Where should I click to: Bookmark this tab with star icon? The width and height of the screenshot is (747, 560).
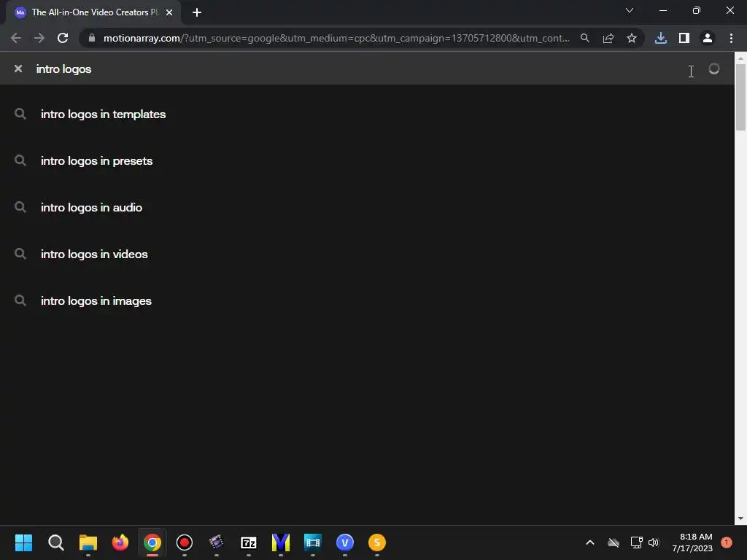632,38
